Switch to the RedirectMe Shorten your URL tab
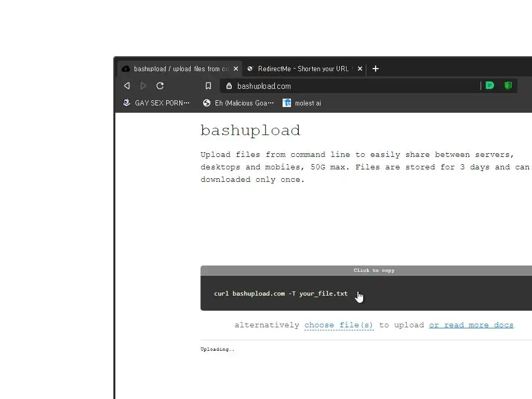532x399 pixels. (304, 69)
